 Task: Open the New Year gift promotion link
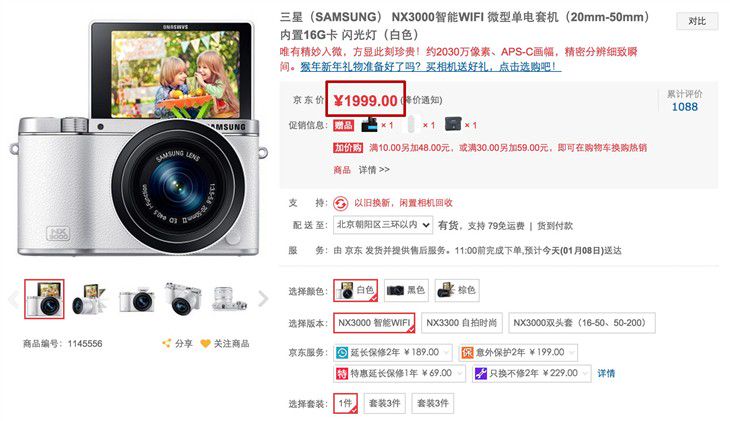pyautogui.click(x=431, y=67)
